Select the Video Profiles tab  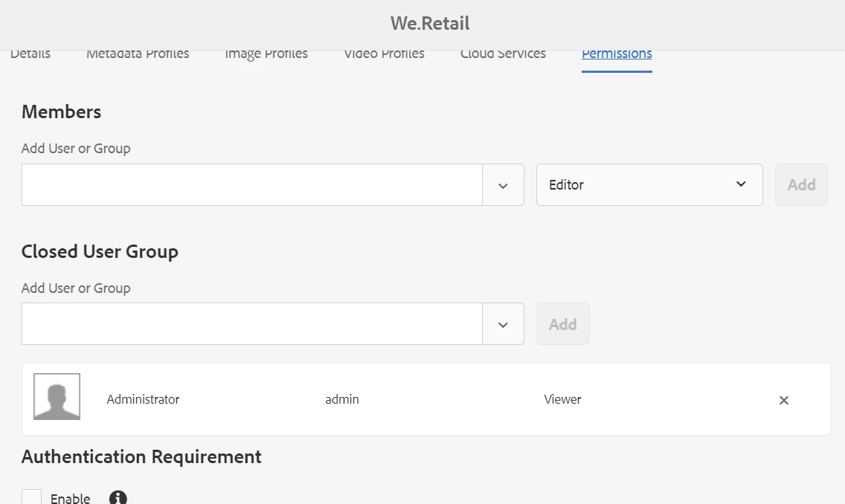[385, 54]
